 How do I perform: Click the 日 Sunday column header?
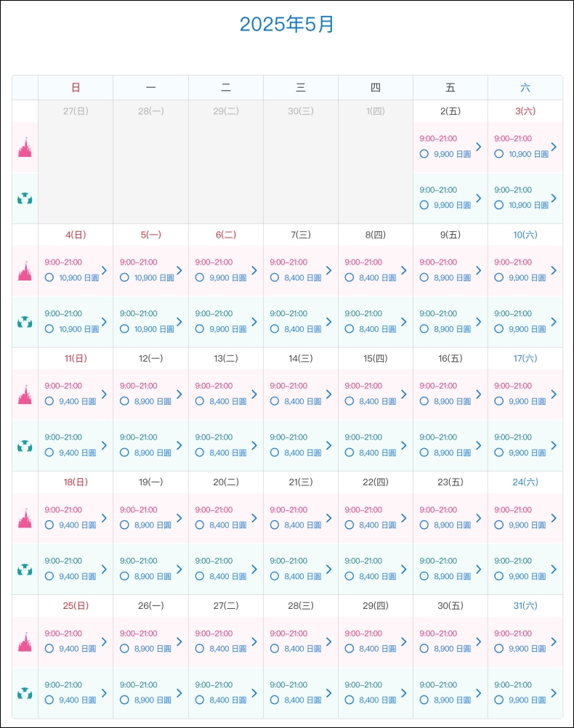pos(76,87)
